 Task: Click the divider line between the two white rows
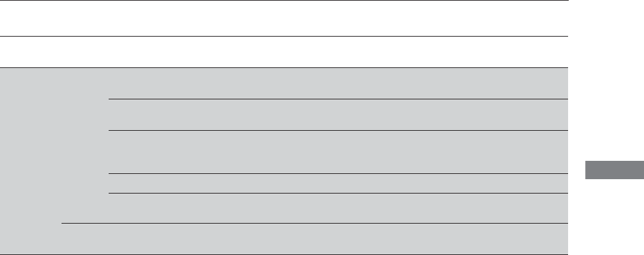[284, 36]
